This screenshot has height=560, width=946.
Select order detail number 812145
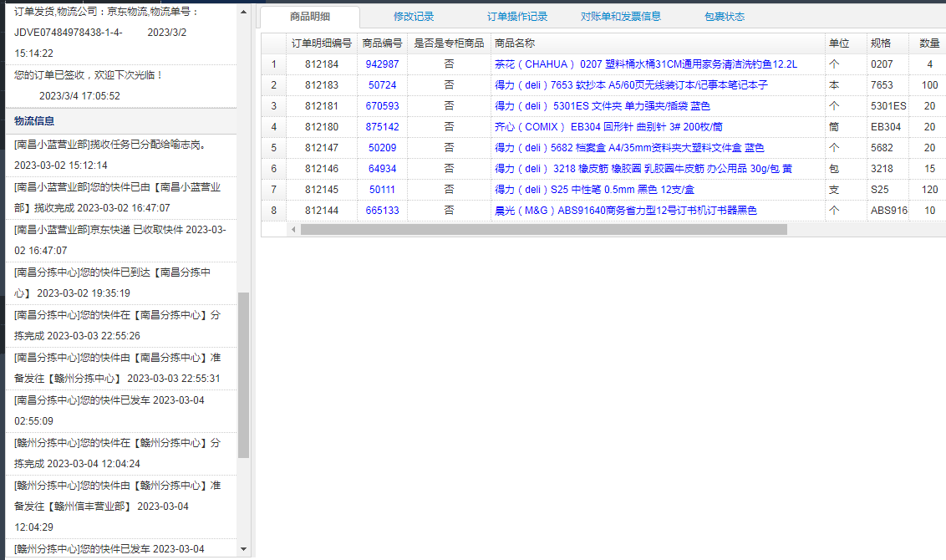click(x=322, y=190)
